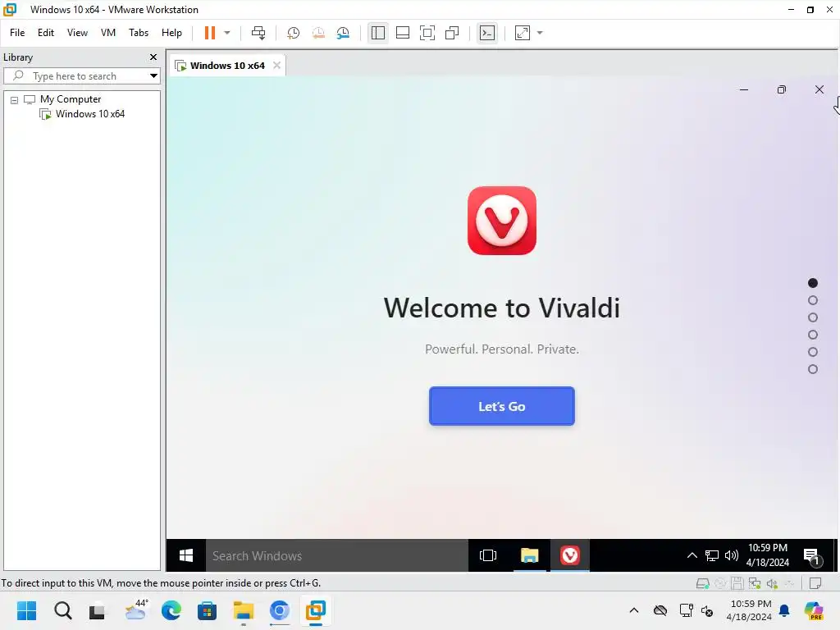840x630 pixels.
Task: Select the fifth page indicator dot
Action: tap(813, 352)
